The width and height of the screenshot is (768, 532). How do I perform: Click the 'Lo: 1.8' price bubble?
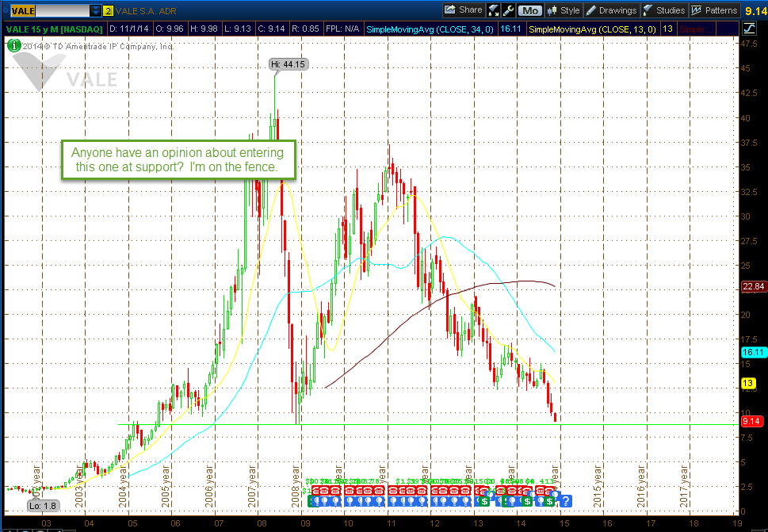point(43,506)
